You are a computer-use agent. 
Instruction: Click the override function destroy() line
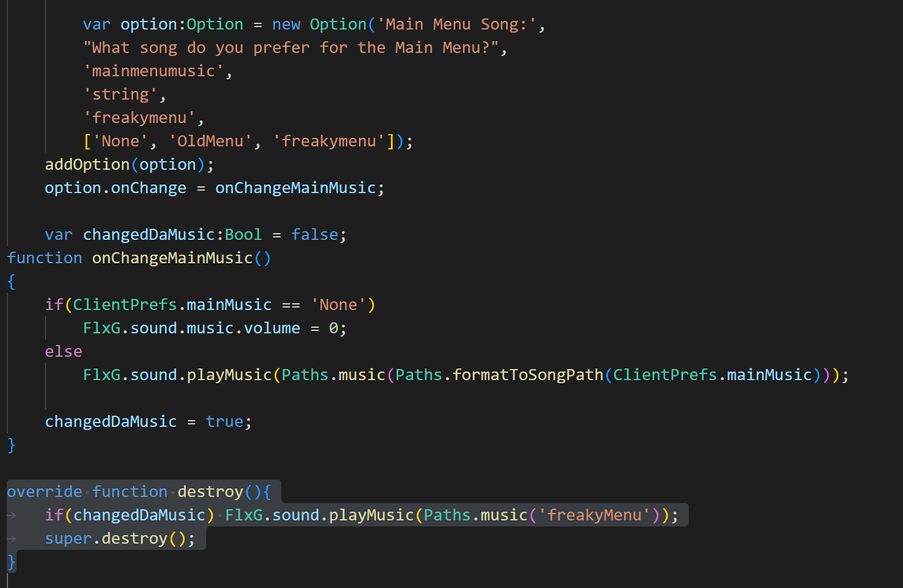pyautogui.click(x=139, y=492)
